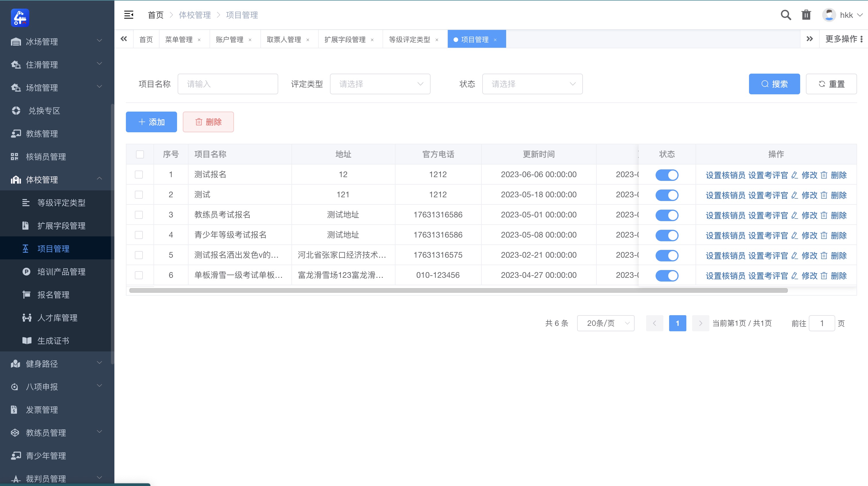Close the 等级评定类型 tab
The image size is (868, 486).
(437, 40)
